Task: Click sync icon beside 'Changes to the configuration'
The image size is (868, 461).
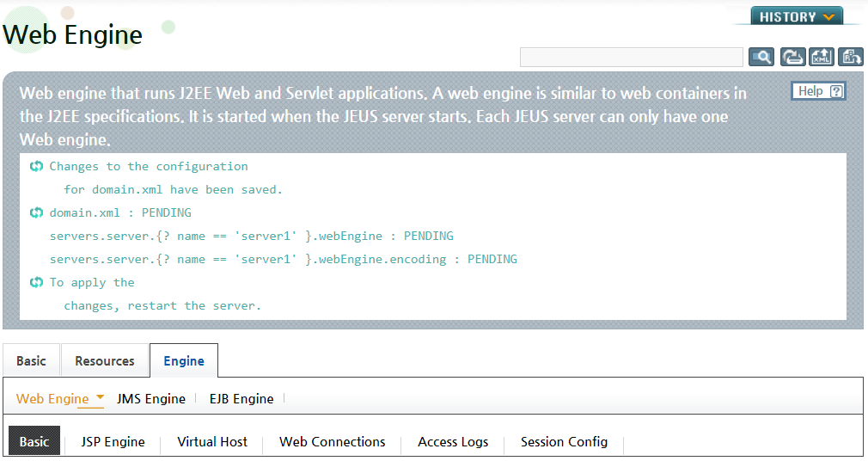Action: (37, 166)
